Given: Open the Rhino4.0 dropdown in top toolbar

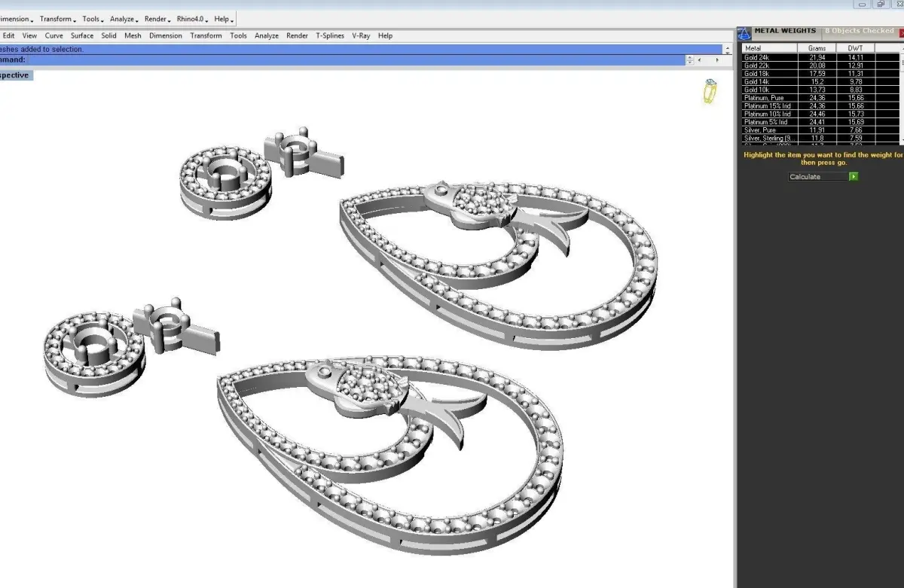Looking at the screenshot, I should [x=193, y=19].
